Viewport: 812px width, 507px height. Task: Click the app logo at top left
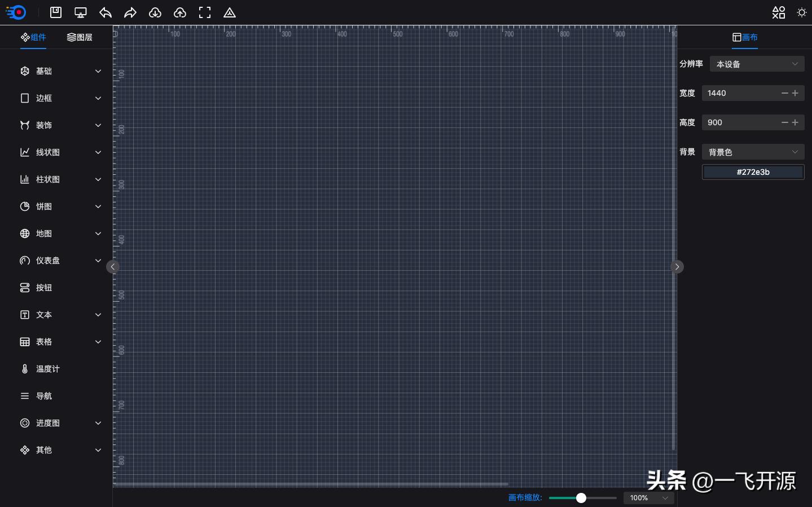coord(16,12)
